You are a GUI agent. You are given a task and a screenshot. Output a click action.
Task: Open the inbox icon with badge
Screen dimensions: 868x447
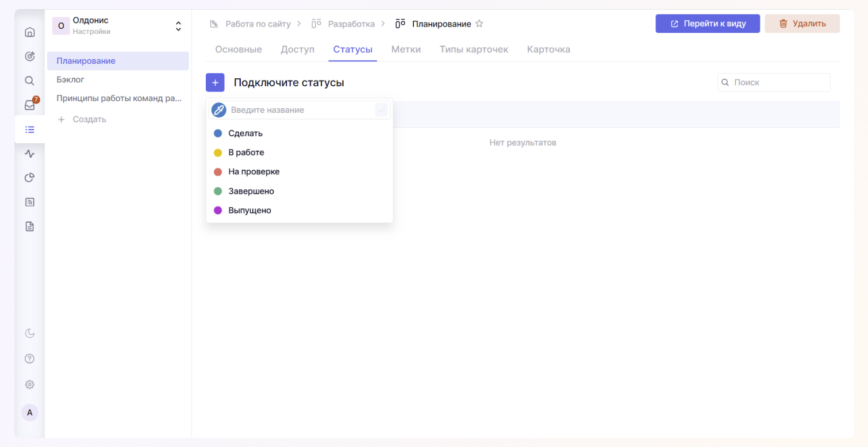click(30, 105)
